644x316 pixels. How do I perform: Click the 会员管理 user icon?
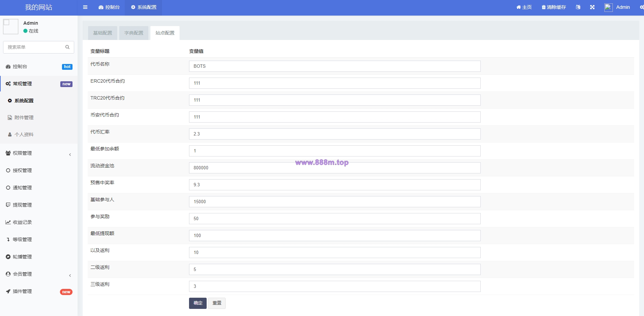tap(8, 274)
